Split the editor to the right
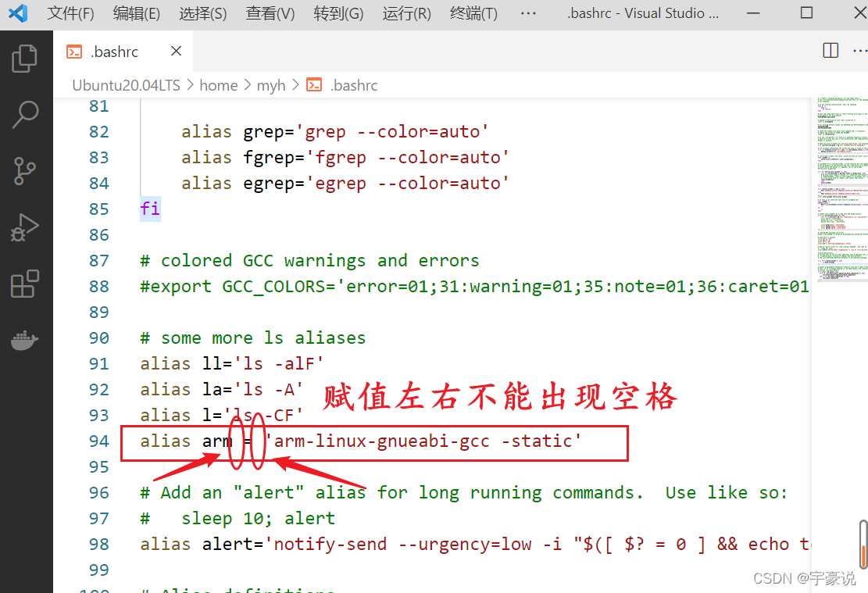This screenshot has width=868, height=593. click(830, 50)
